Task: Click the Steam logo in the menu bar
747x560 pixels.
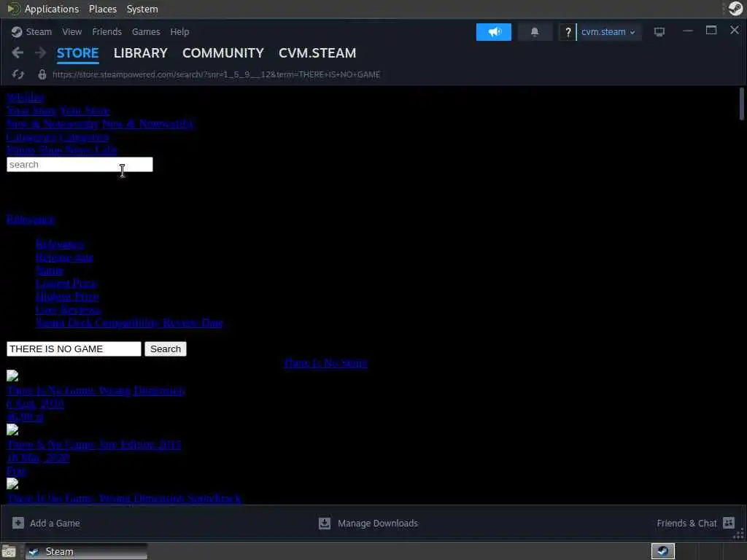Action: tap(17, 32)
